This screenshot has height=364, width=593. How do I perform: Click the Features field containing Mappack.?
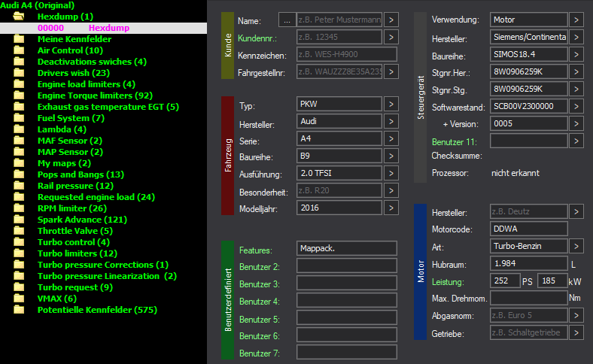(347, 248)
